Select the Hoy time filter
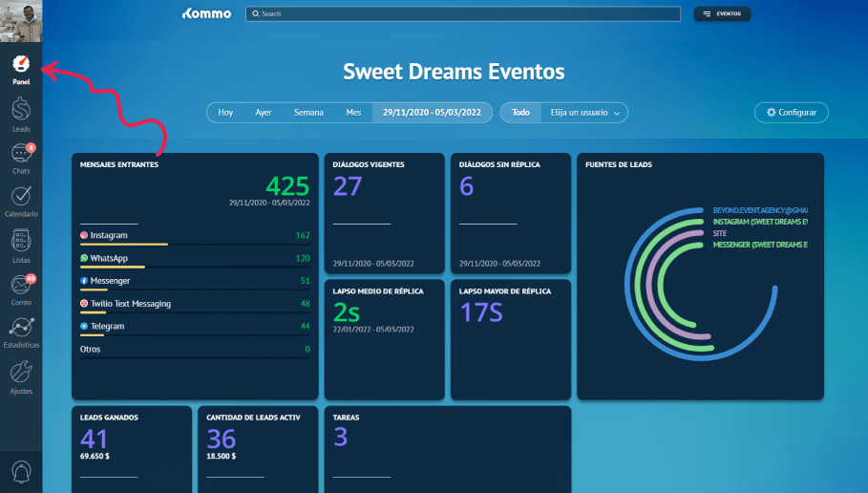This screenshot has width=868, height=493. coord(225,113)
